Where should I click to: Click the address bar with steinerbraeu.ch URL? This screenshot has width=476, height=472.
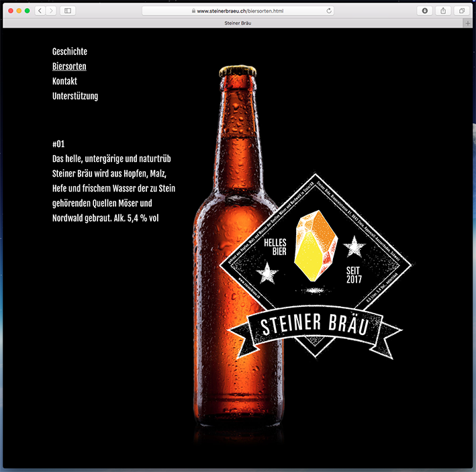pyautogui.click(x=238, y=11)
